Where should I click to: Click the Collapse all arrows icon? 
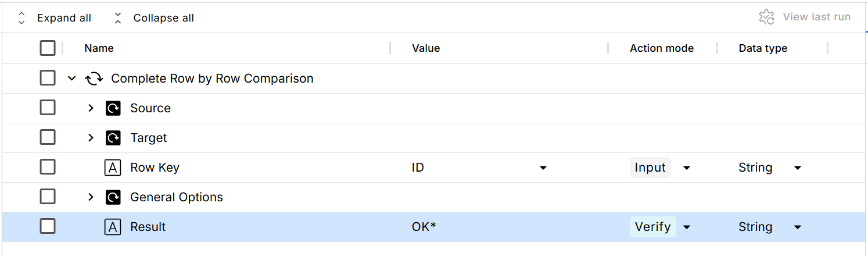(118, 18)
